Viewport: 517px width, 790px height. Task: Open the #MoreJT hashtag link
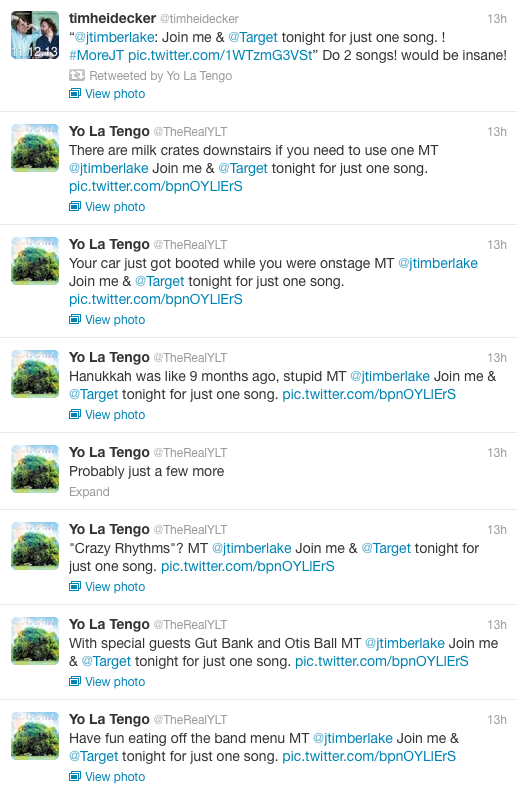tap(96, 55)
